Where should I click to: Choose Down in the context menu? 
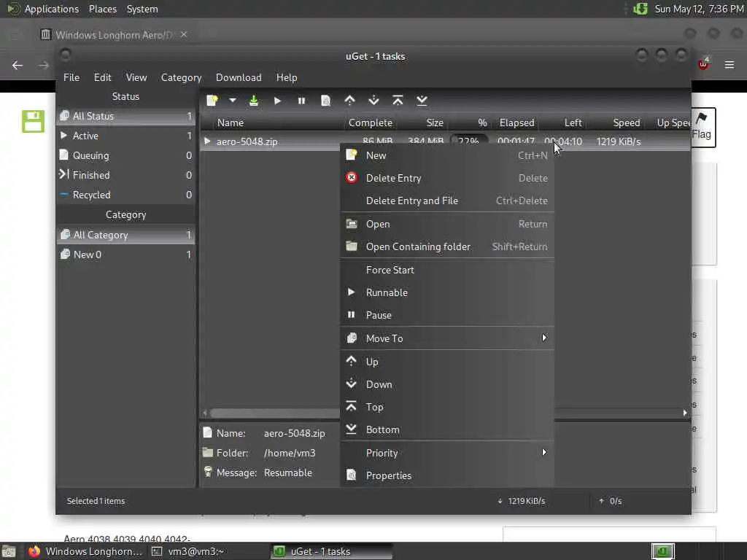click(447, 384)
